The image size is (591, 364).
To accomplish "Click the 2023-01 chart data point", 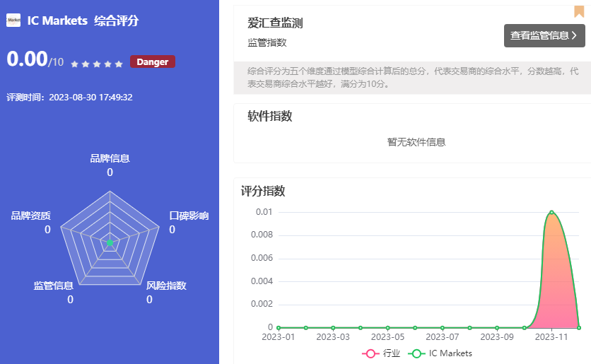I will tap(279, 327).
